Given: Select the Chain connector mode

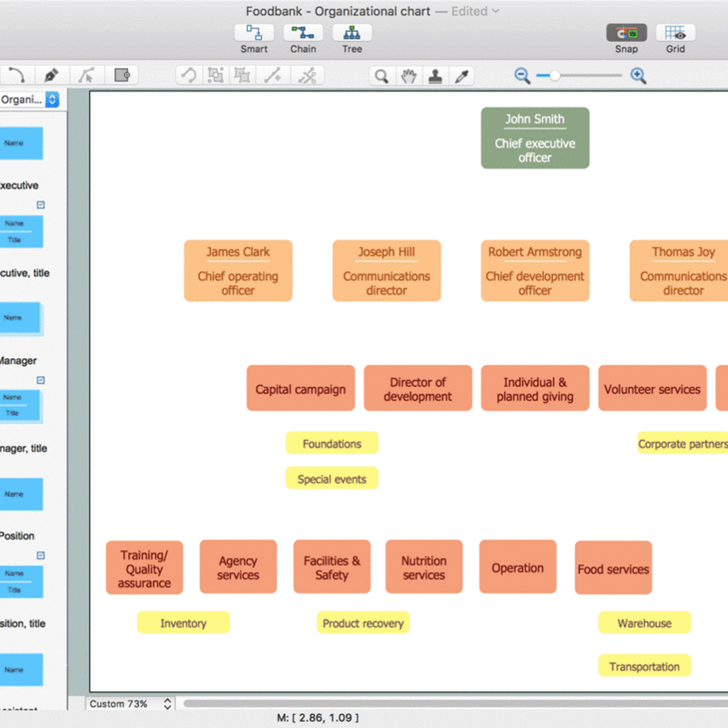Looking at the screenshot, I should [303, 33].
